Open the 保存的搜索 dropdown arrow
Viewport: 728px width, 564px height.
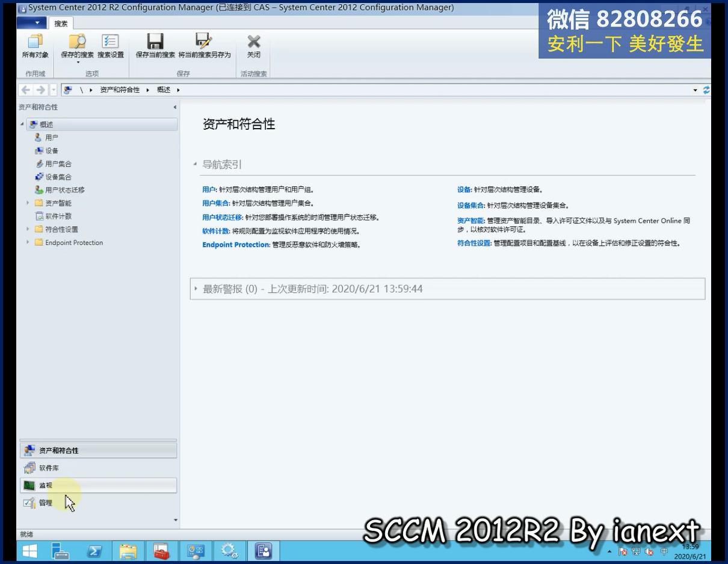click(x=78, y=63)
